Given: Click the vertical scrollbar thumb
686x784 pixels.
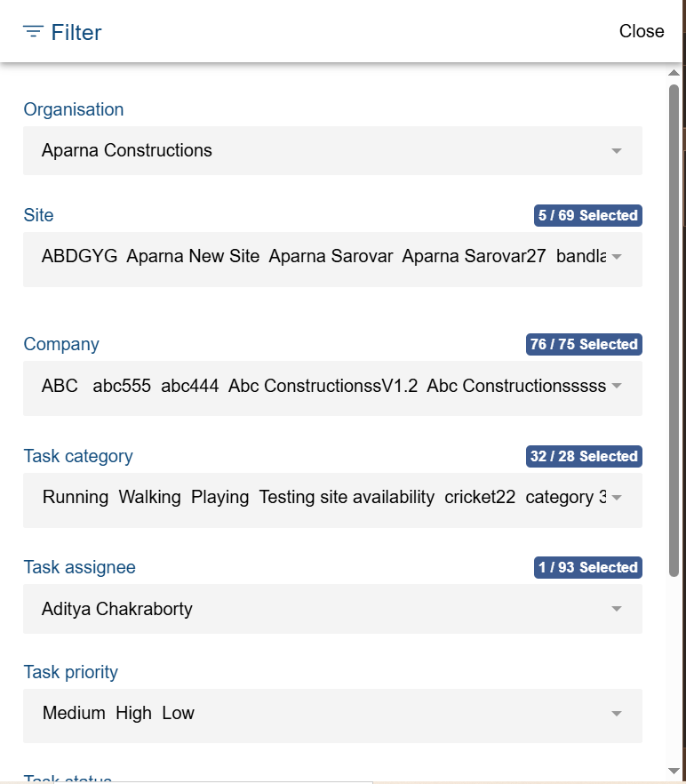Looking at the screenshot, I should pos(674,329).
